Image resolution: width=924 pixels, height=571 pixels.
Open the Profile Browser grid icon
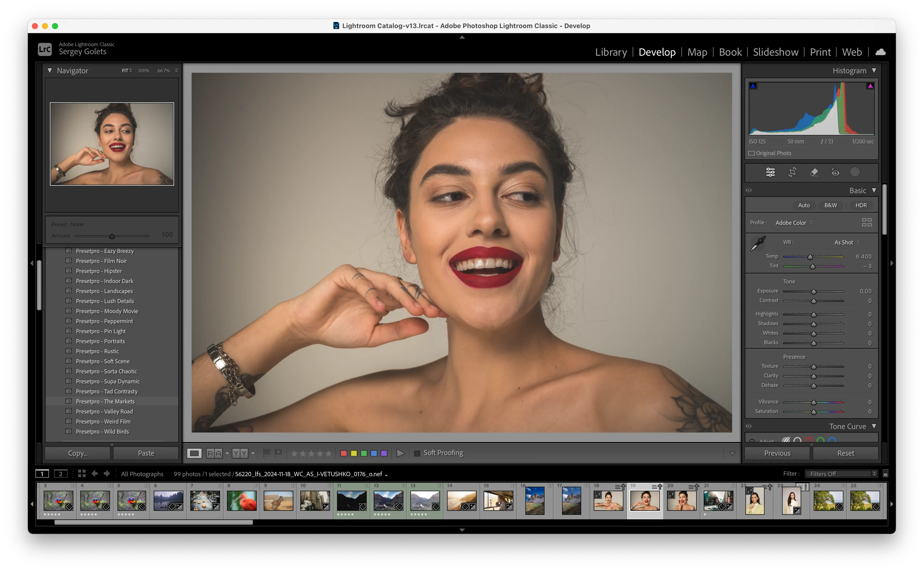click(866, 222)
